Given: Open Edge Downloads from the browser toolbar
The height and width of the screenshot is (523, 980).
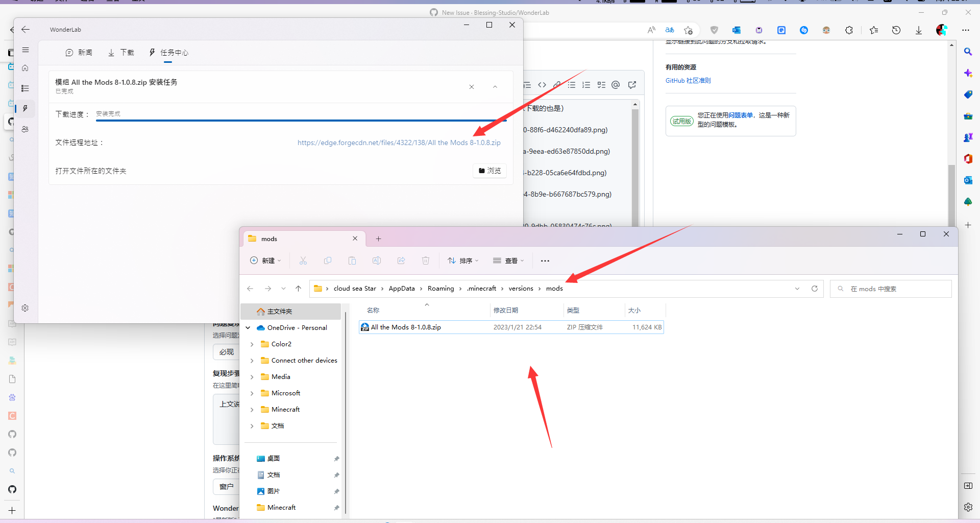Looking at the screenshot, I should coord(919,30).
